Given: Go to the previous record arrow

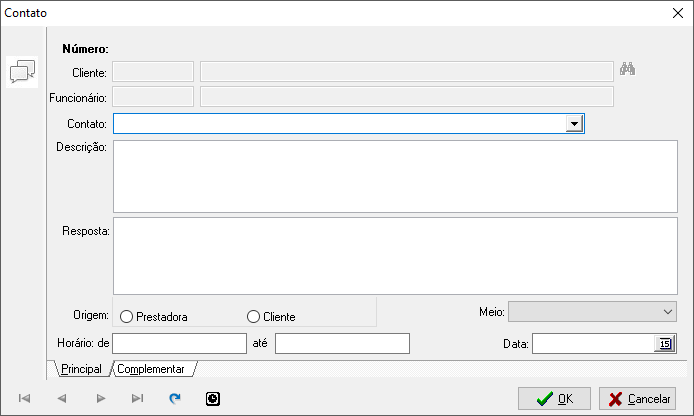Looking at the screenshot, I should [x=62, y=398].
